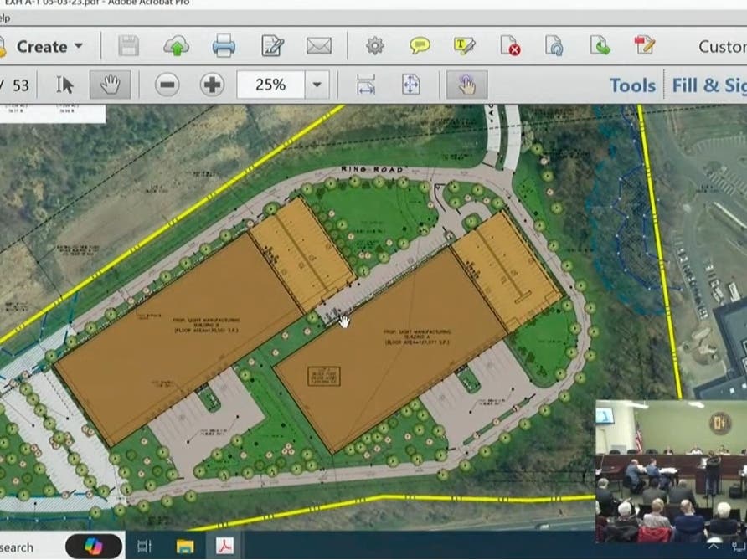747x560 pixels.
Task: Zoom in with the plus button
Action: [x=212, y=85]
